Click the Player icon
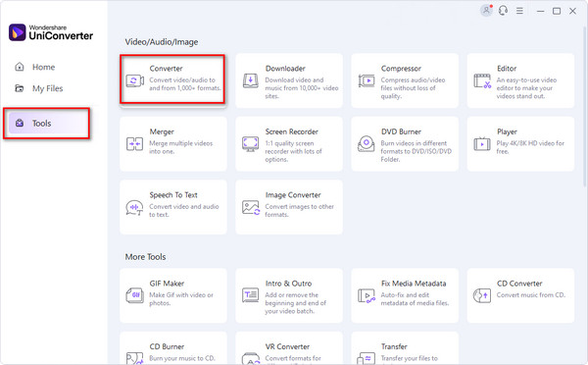The height and width of the screenshot is (365, 588). tap(482, 144)
